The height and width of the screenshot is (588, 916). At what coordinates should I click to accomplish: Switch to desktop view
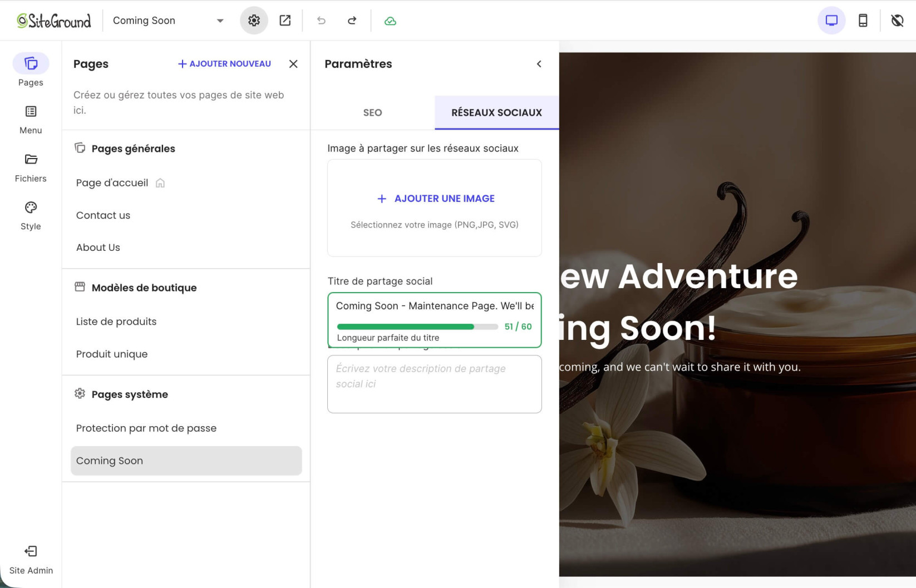831,21
